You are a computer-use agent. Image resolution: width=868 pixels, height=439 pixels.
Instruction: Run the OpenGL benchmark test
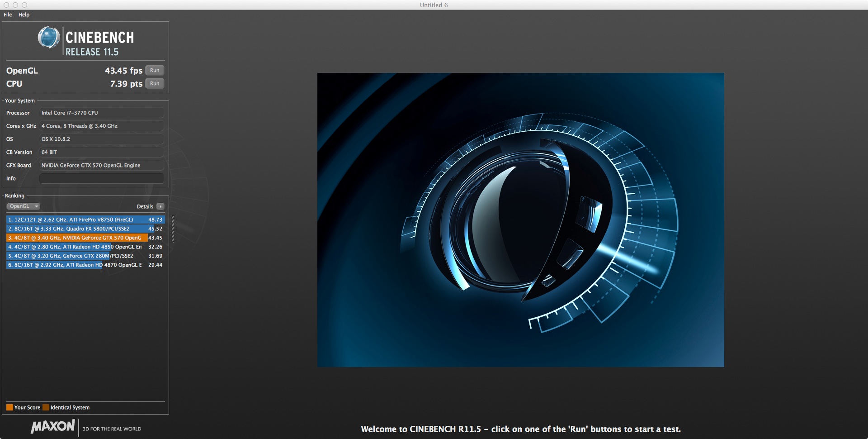155,70
